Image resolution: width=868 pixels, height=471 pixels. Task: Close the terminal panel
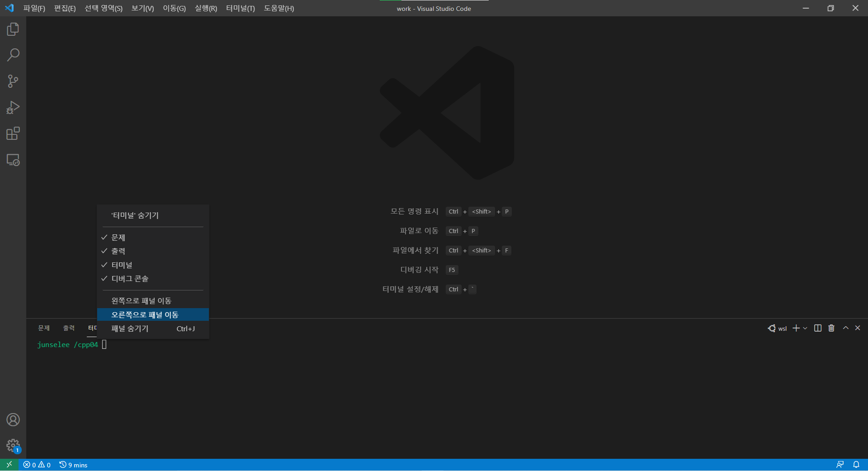[x=858, y=328]
